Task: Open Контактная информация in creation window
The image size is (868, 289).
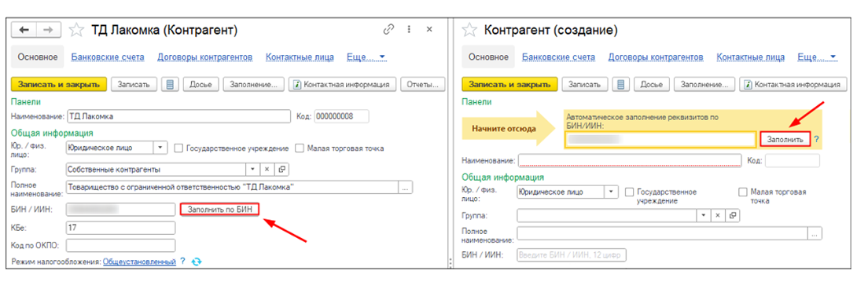Action: coord(794,85)
